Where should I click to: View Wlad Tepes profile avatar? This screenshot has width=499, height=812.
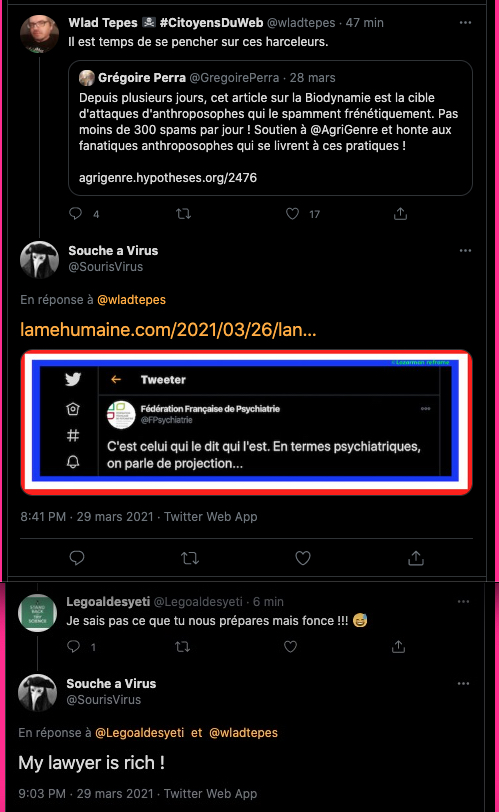[39, 34]
